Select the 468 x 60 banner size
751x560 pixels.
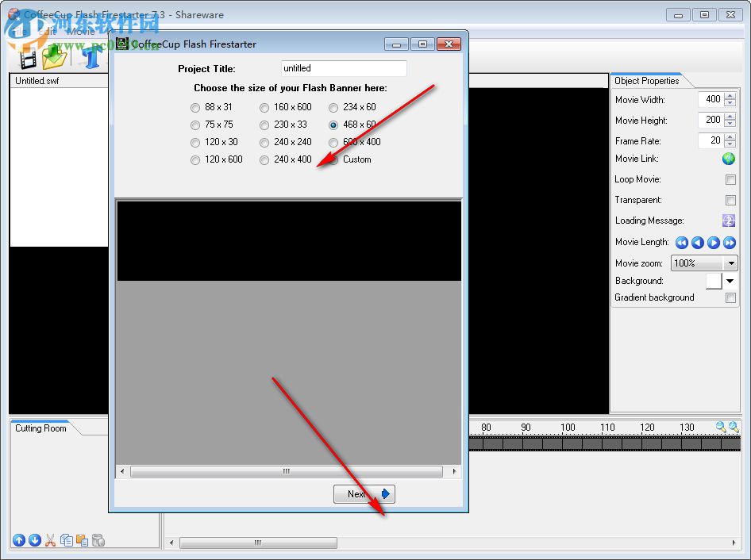tap(333, 125)
